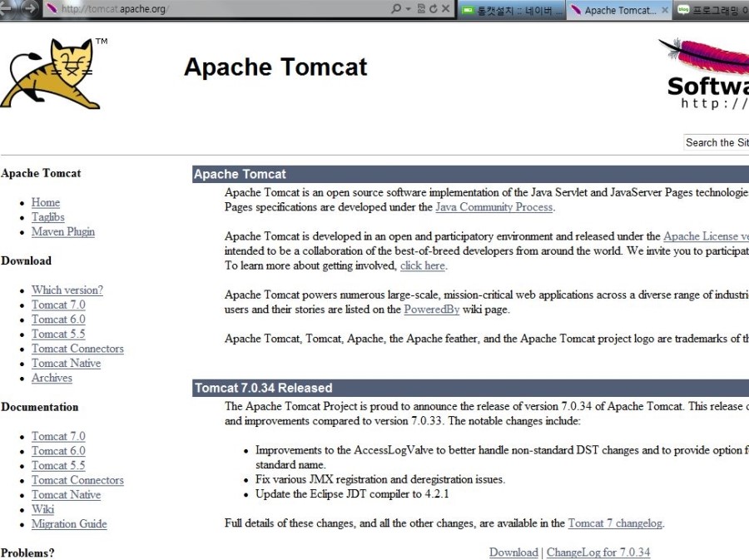Open Tomcat Connectors under Download section

[x=77, y=349]
